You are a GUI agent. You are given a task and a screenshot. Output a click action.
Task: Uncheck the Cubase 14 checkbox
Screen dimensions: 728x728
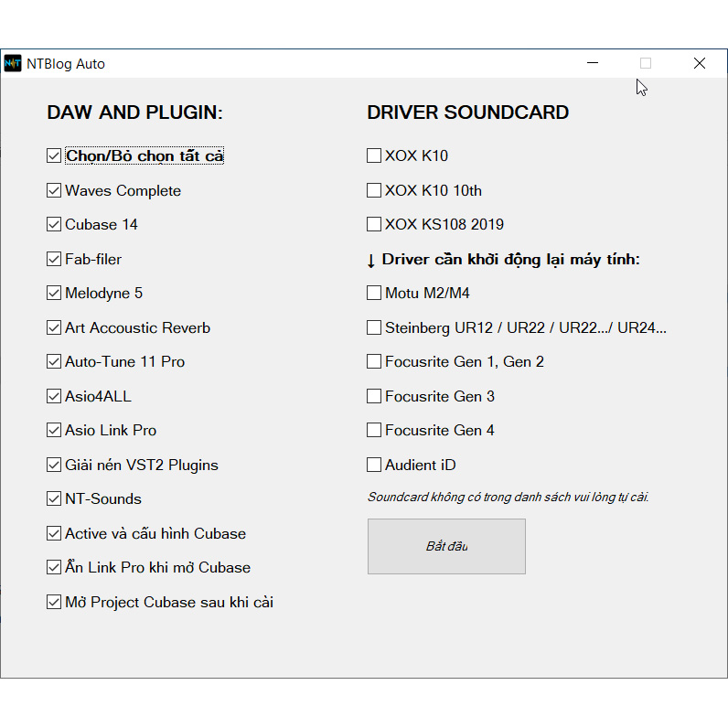tap(54, 225)
